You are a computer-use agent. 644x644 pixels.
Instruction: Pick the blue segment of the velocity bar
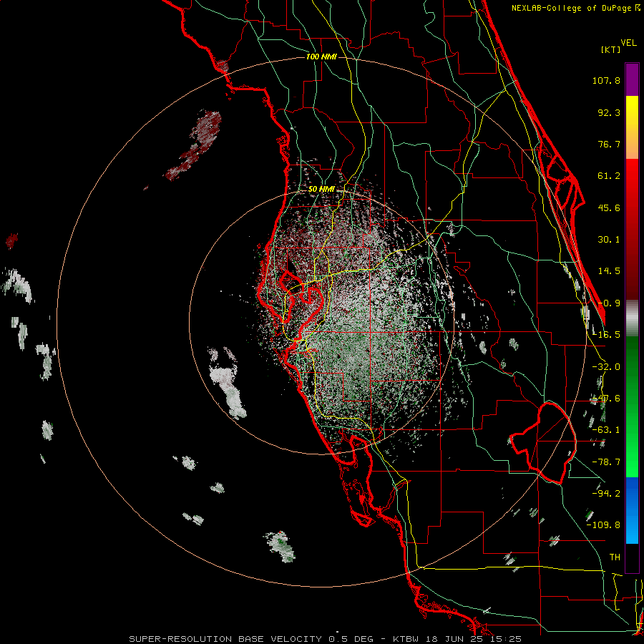(632, 510)
